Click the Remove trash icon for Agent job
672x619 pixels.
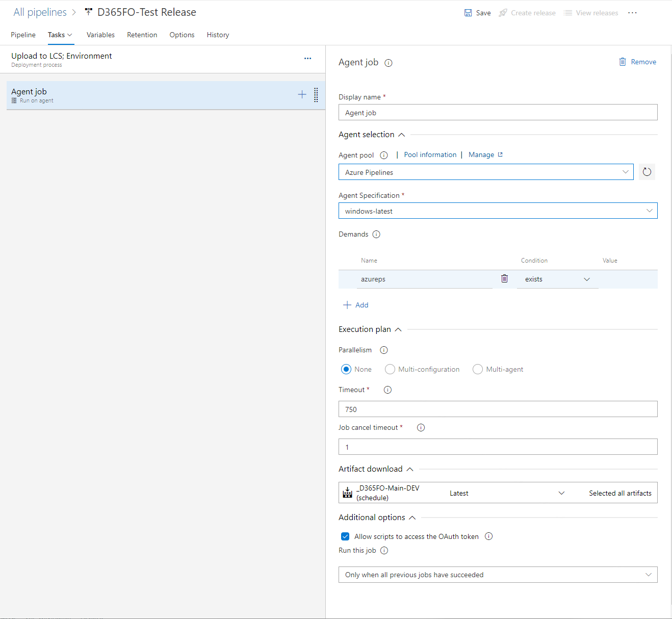pos(623,62)
